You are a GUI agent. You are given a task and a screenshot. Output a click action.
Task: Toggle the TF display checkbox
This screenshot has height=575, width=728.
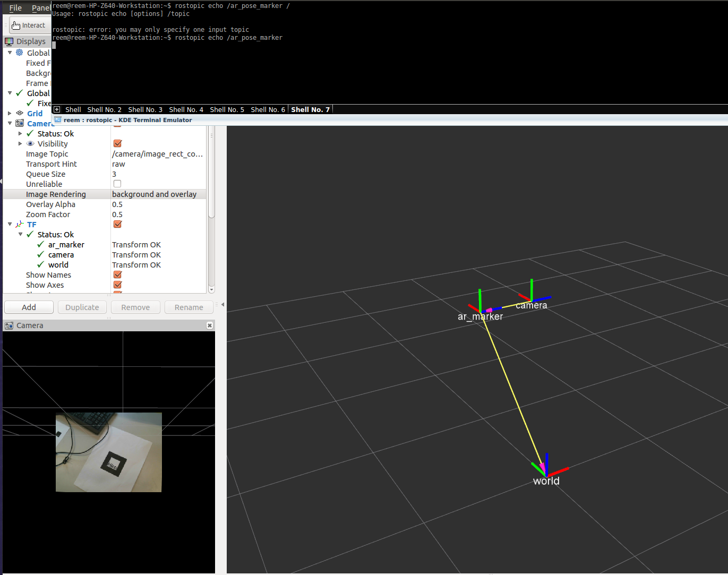click(x=117, y=224)
